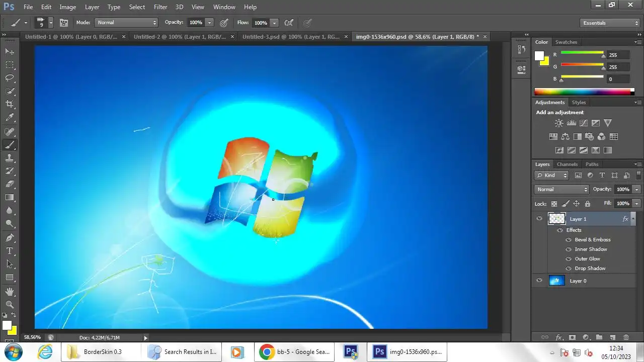644x362 pixels.
Task: Select the Rectangle shape tool
Action: [x=10, y=277]
